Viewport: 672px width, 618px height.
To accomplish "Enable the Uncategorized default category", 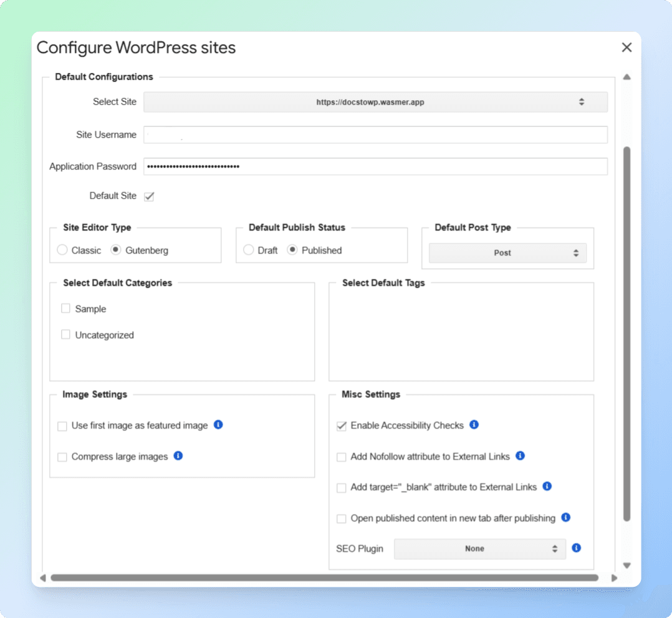I will point(65,335).
